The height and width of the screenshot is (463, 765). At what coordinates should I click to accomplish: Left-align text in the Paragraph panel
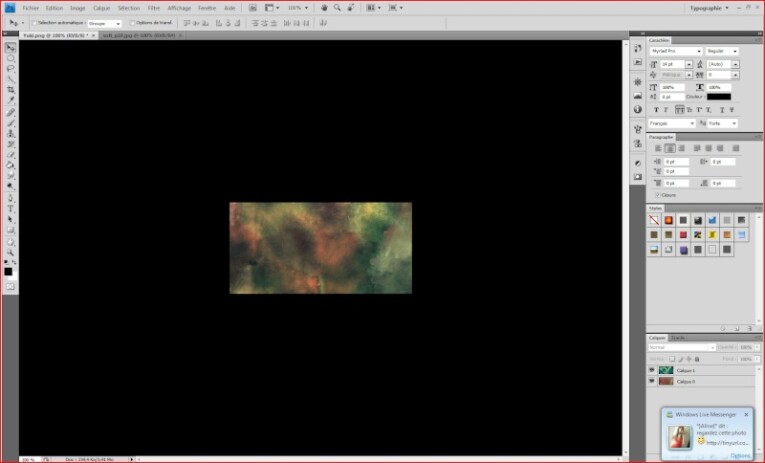(x=658, y=148)
